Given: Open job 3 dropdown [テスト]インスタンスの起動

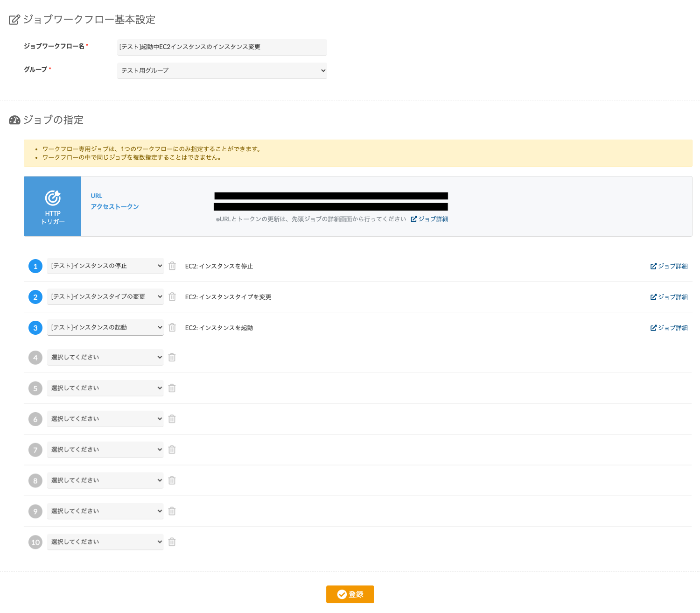Looking at the screenshot, I should [105, 327].
